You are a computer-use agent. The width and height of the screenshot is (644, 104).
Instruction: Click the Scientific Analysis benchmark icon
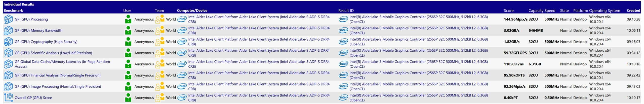pyautogui.click(x=8, y=53)
